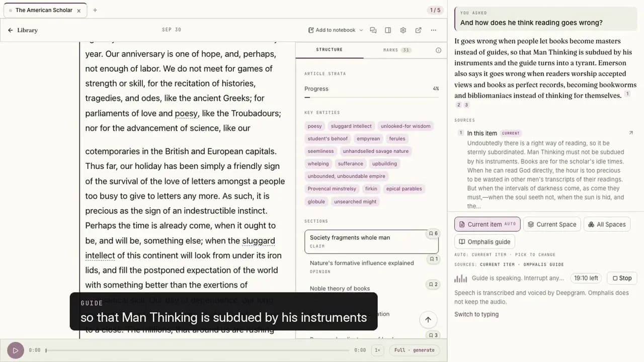644x362 pixels.
Task: Switch to the Structure tab
Action: pyautogui.click(x=329, y=50)
